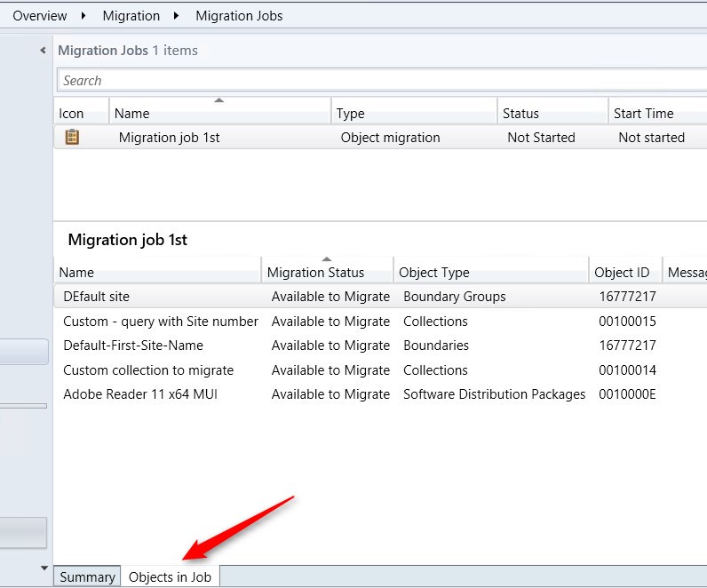
Task: Select the DEfault site object row
Action: [380, 297]
